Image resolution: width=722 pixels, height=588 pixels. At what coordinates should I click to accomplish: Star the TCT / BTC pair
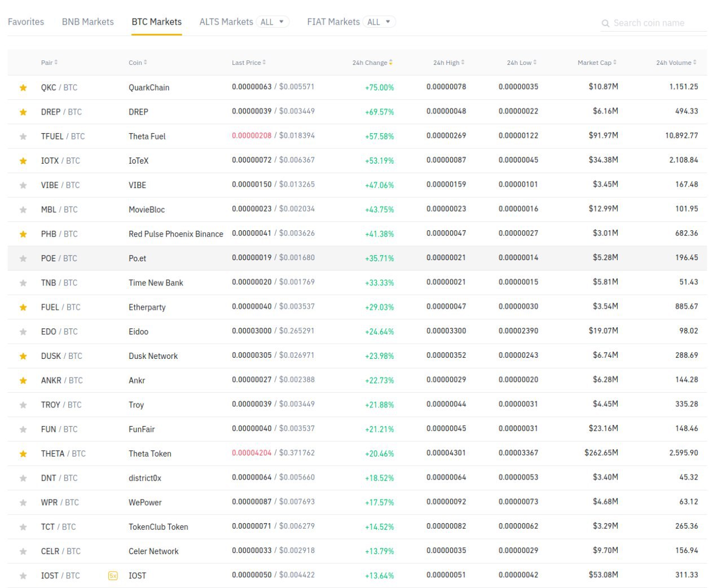tap(23, 527)
